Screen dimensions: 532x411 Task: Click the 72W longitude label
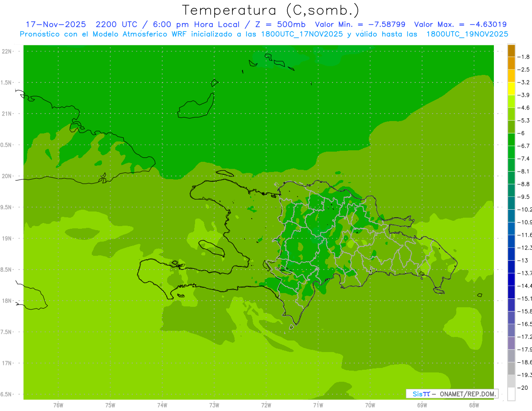click(x=266, y=405)
